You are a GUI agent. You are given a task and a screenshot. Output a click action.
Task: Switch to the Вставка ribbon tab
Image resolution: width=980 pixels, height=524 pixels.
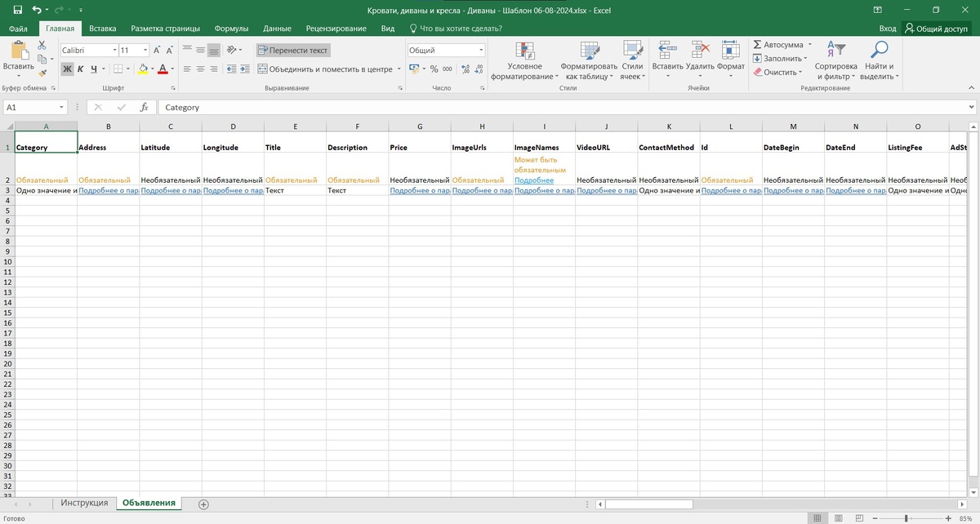click(102, 29)
